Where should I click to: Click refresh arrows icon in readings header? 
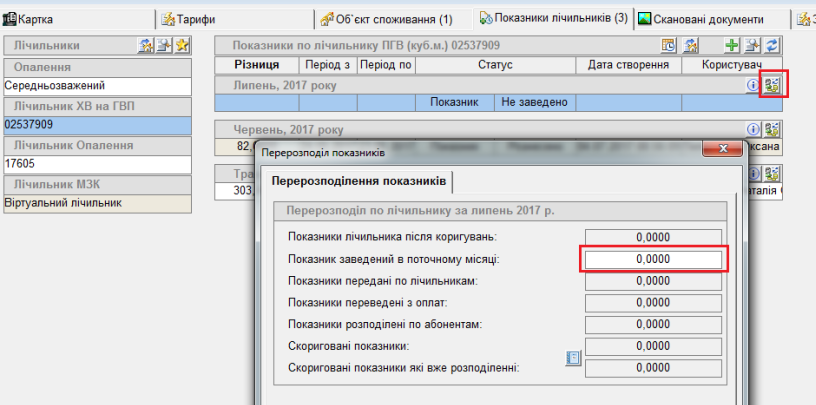pyautogui.click(x=772, y=46)
